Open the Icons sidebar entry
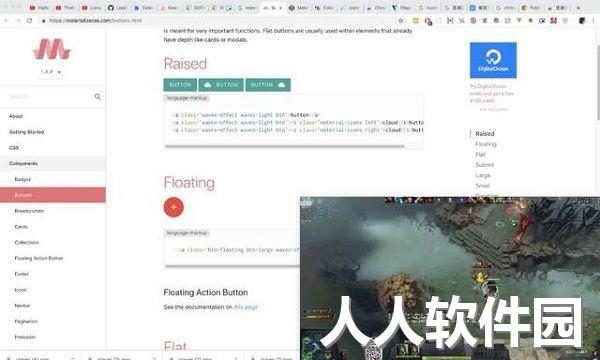 (52, 290)
